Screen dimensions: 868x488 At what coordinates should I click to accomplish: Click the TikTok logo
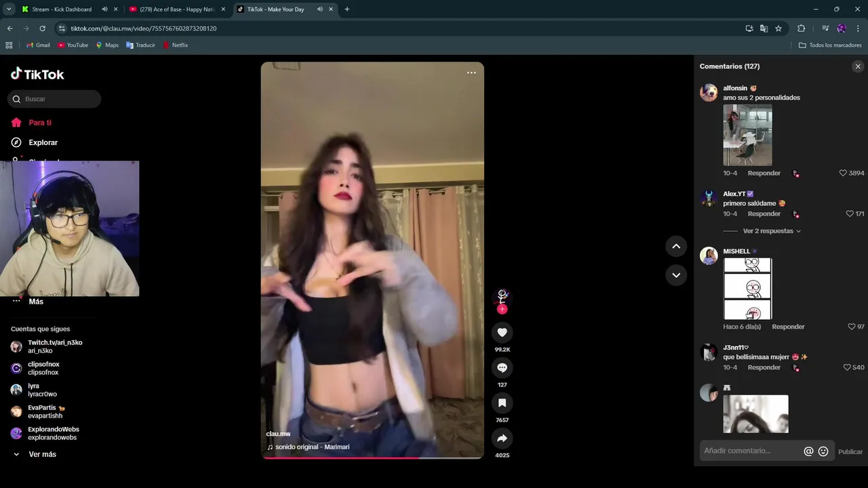point(37,74)
